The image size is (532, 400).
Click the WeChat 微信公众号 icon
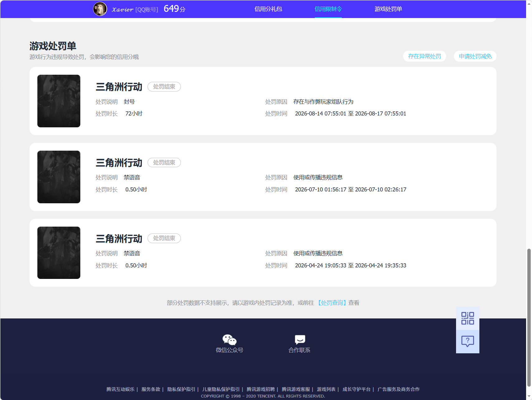click(x=229, y=340)
